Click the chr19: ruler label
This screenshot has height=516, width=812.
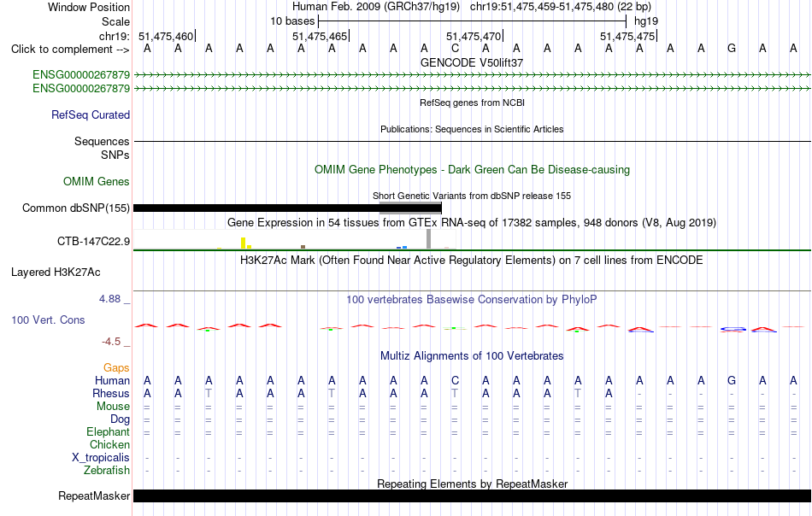(114, 36)
